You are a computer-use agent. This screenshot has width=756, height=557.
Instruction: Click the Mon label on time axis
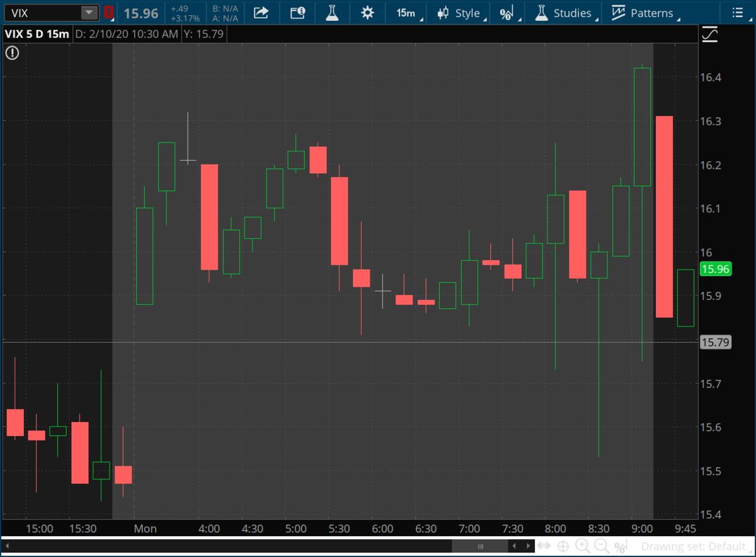145,528
